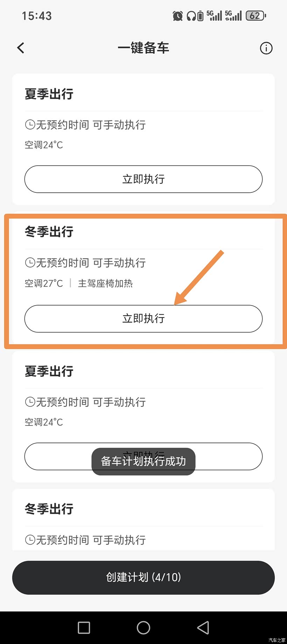Tap the 主驾座椅加热 label
The image size is (287, 644).
click(x=105, y=283)
